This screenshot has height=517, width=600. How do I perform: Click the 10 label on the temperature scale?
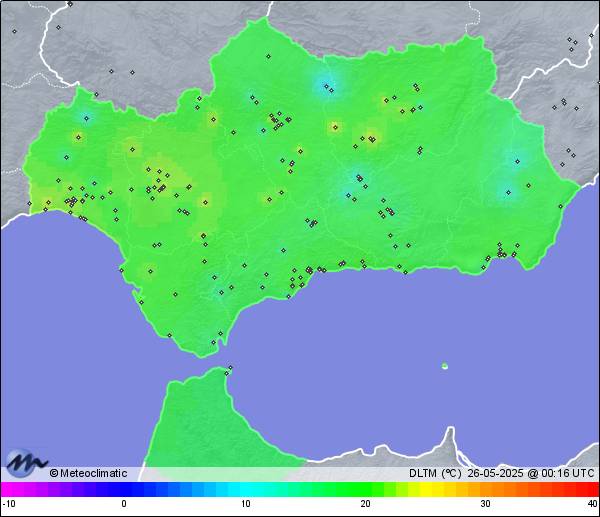(x=246, y=505)
